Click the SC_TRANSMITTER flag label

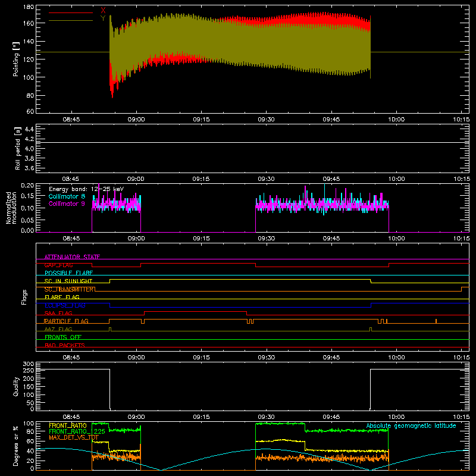(70, 289)
